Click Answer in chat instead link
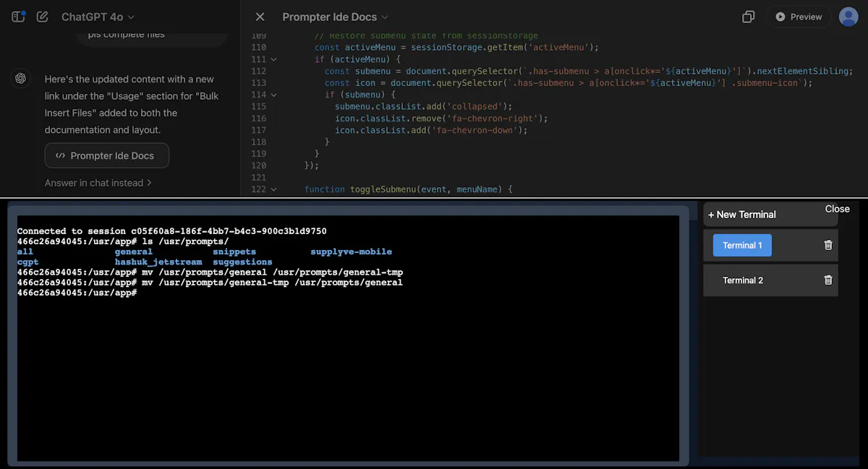The image size is (868, 469). tap(98, 183)
